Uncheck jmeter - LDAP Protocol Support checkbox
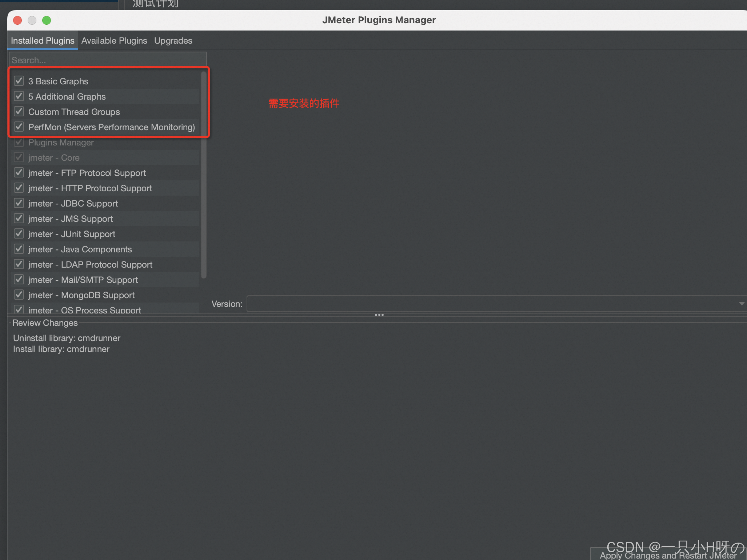747x560 pixels. 19,264
